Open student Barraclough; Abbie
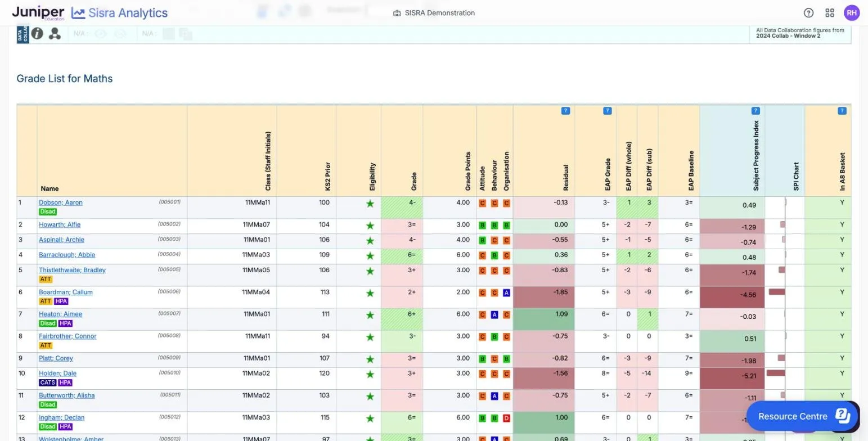Viewport: 868px width, 441px height. click(x=67, y=255)
